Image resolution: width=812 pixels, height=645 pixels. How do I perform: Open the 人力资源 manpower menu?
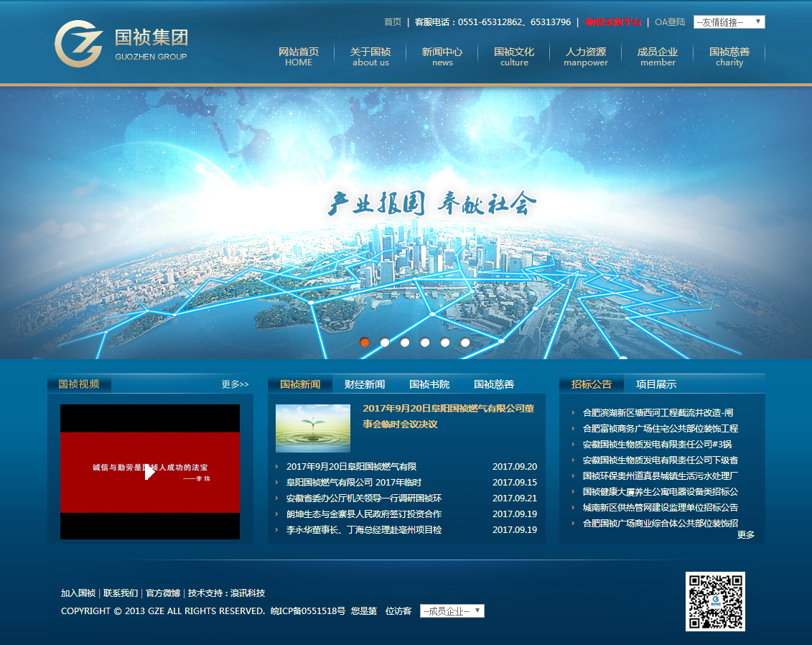click(x=586, y=57)
